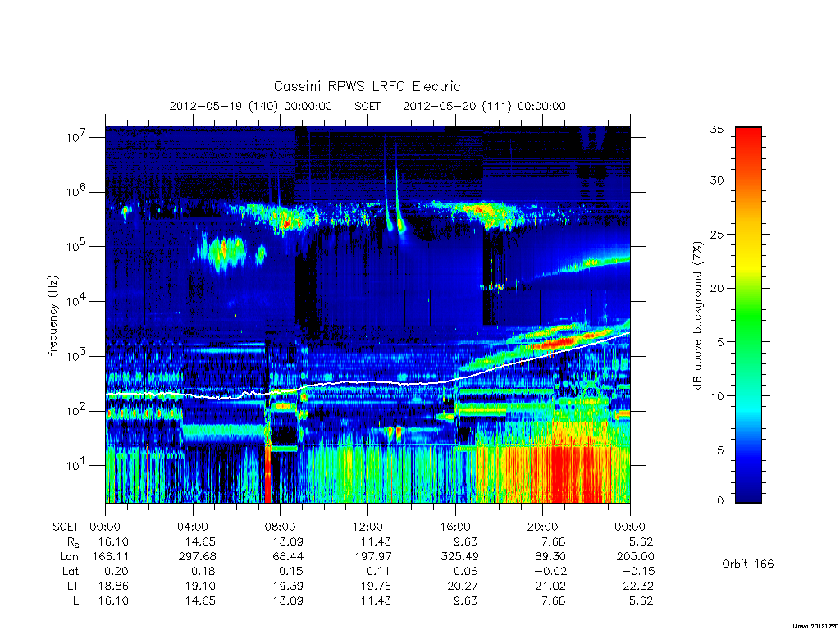Image resolution: width=840 pixels, height=630 pixels.
Task: Click the 10^4 frequency tick label
Action: point(77,300)
